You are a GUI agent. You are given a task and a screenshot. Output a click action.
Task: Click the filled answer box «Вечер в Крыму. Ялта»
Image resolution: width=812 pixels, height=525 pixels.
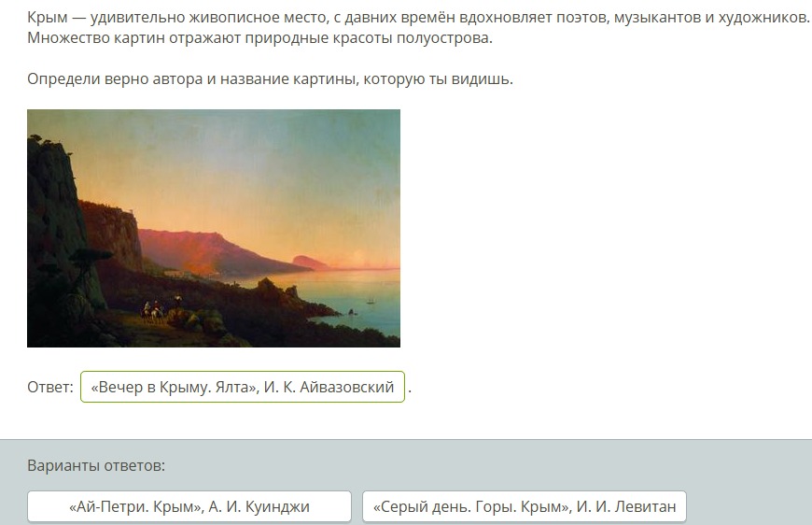(243, 387)
